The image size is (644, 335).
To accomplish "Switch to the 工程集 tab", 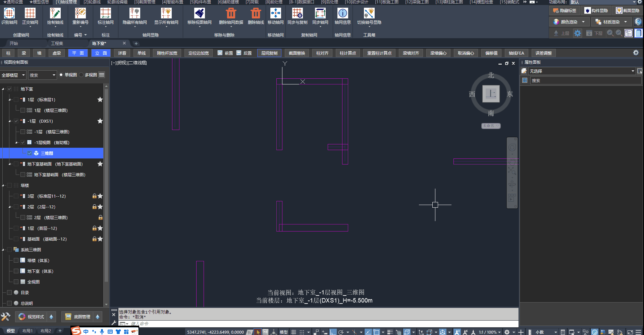I will (x=57, y=44).
